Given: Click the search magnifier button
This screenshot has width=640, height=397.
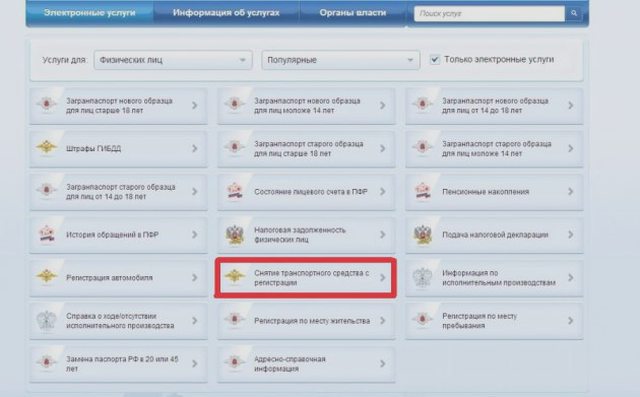Looking at the screenshot, I should pyautogui.click(x=574, y=13).
